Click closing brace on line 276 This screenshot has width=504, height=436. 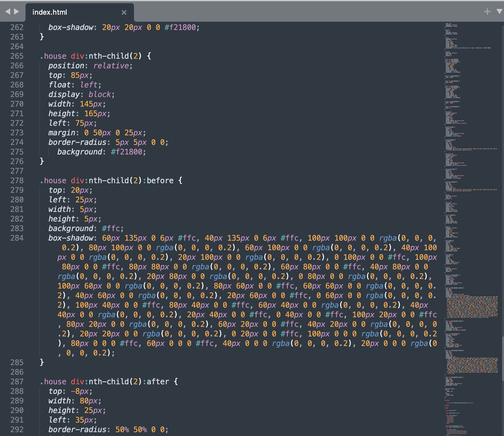pyautogui.click(x=42, y=162)
